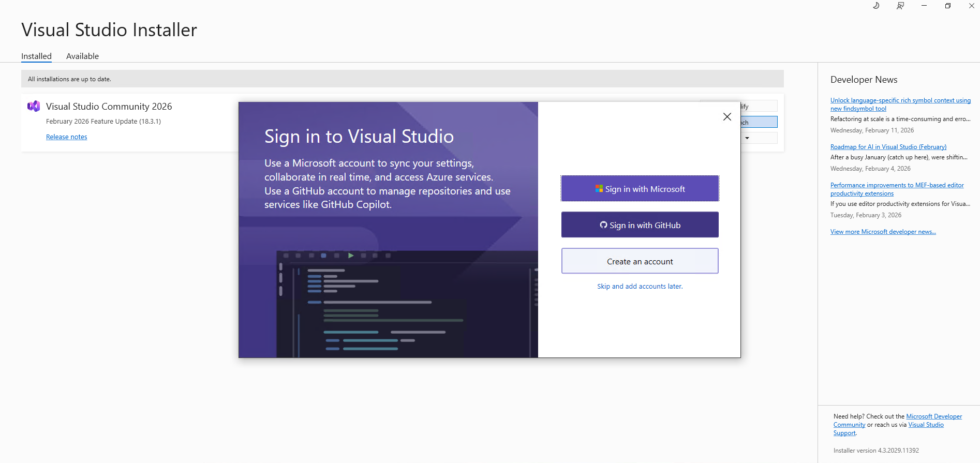The width and height of the screenshot is (980, 463).
Task: View more Microsoft developer news
Action: tap(883, 232)
